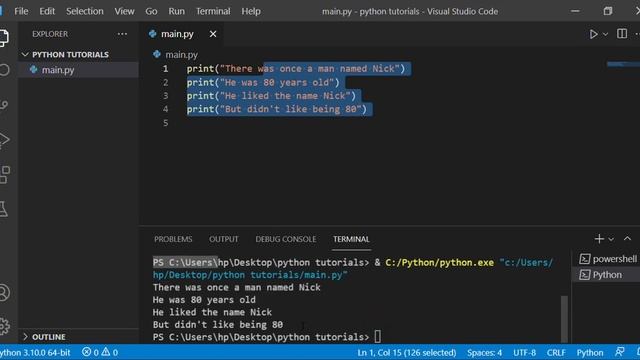This screenshot has width=640, height=360.
Task: Click line number 3 in gutter
Action: (x=165, y=96)
